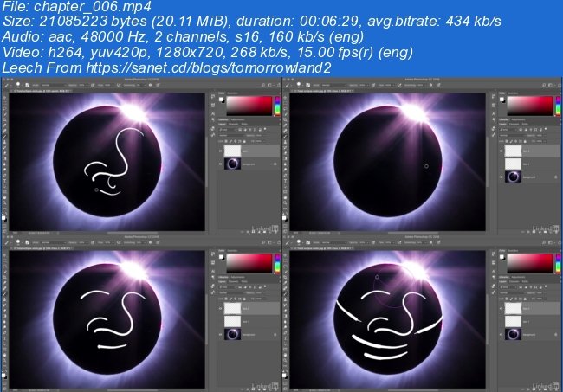Hide the Layer 1 eye in the top-left frame
The image size is (563, 392).
tap(221, 151)
